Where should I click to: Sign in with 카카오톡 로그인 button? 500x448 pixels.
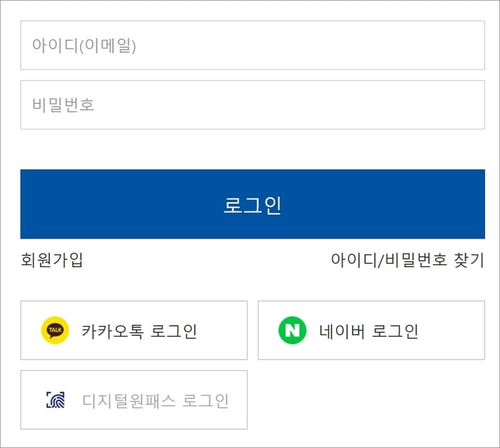[x=134, y=330]
